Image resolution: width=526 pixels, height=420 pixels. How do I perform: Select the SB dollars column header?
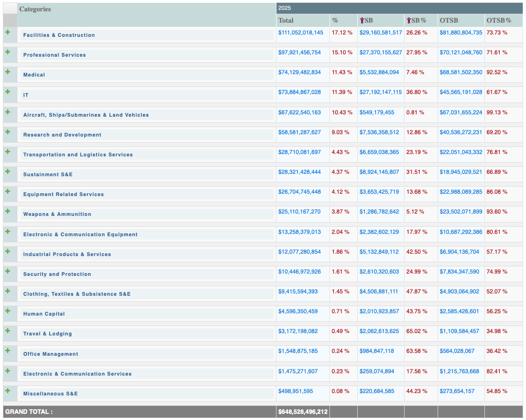pyautogui.click(x=367, y=20)
